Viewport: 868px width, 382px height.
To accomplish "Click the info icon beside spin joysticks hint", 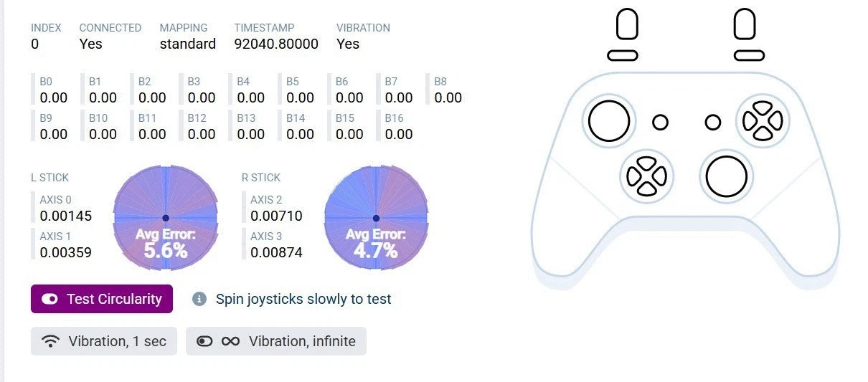I will (199, 299).
